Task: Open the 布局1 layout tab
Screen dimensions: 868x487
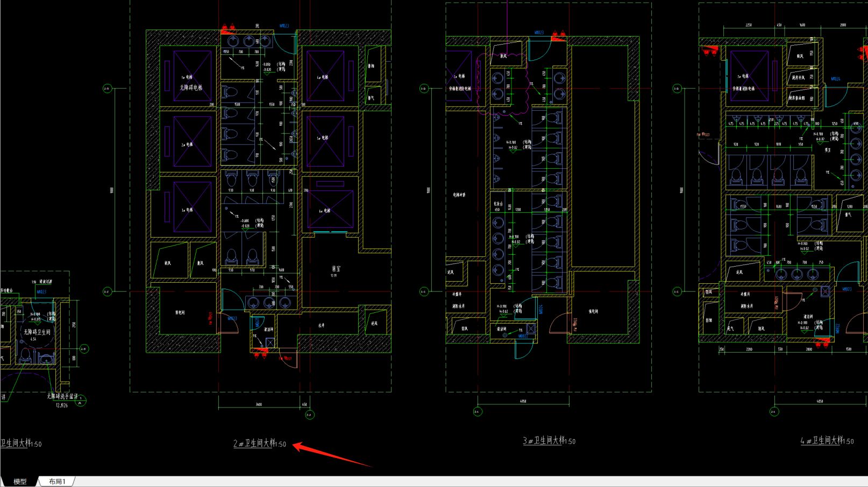Action: pos(57,482)
